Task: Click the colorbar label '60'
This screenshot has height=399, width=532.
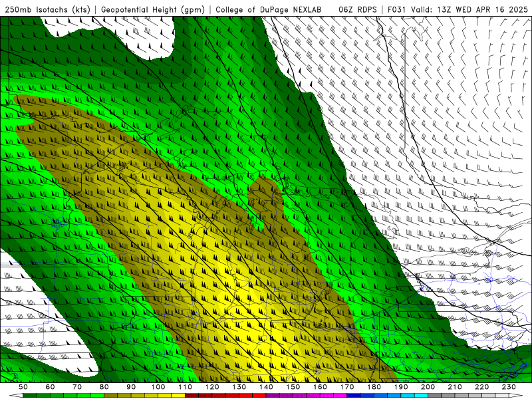Action: coord(51,387)
